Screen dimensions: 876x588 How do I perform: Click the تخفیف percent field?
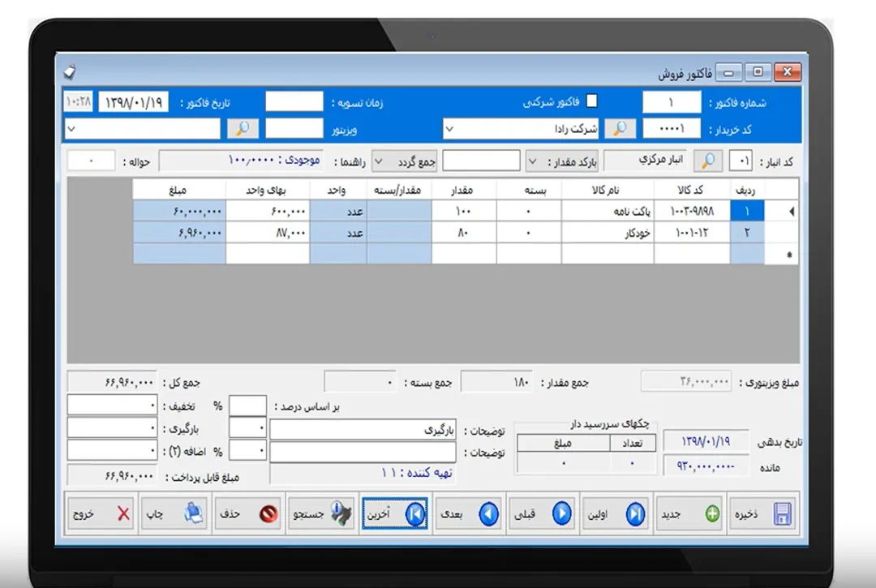tap(247, 406)
